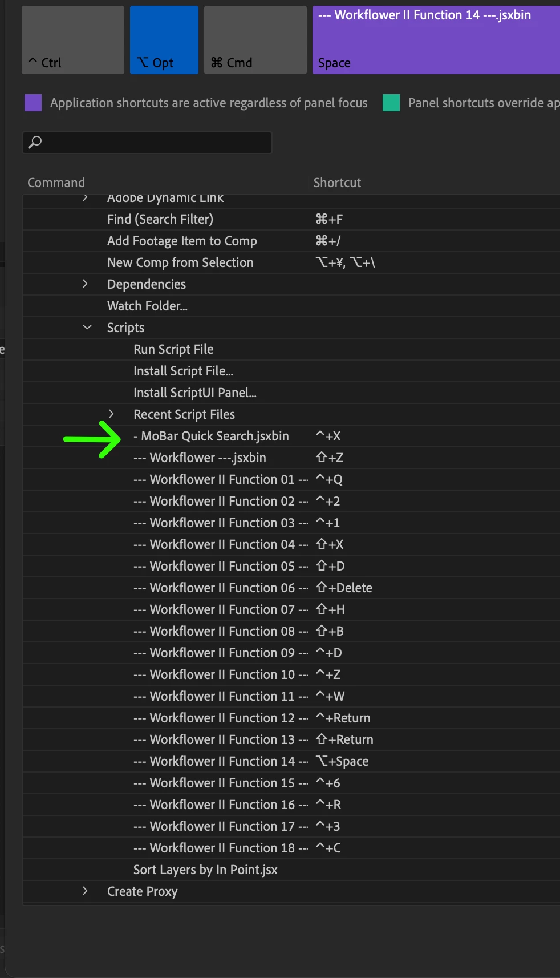The image size is (560, 978).
Task: Toggle the Opt modifier key
Action: tap(164, 40)
